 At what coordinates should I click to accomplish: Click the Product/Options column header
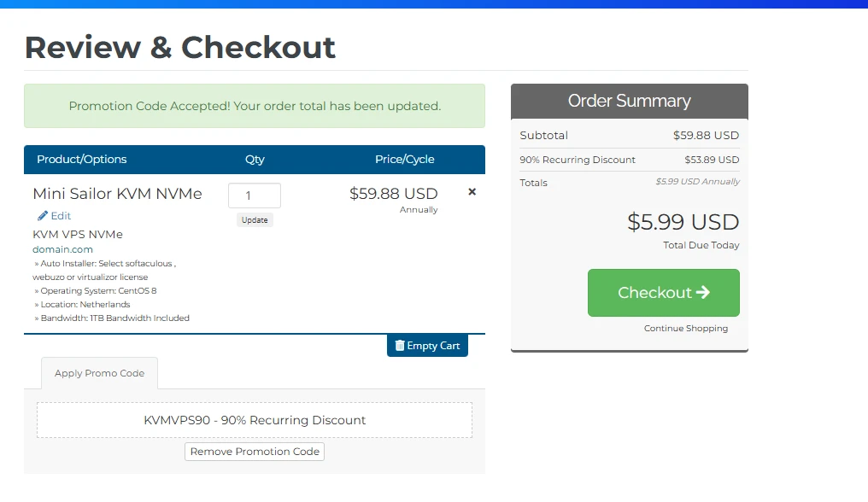point(81,160)
